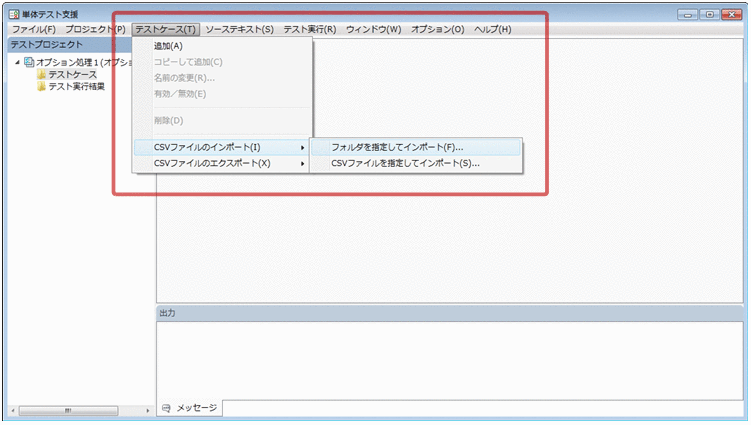Select the オプション処理1 project node
The height and width of the screenshot is (425, 751).
click(84, 62)
